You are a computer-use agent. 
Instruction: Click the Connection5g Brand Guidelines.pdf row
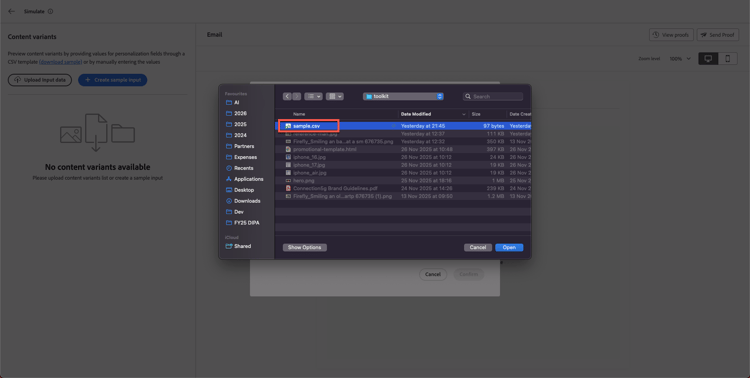[x=403, y=189]
